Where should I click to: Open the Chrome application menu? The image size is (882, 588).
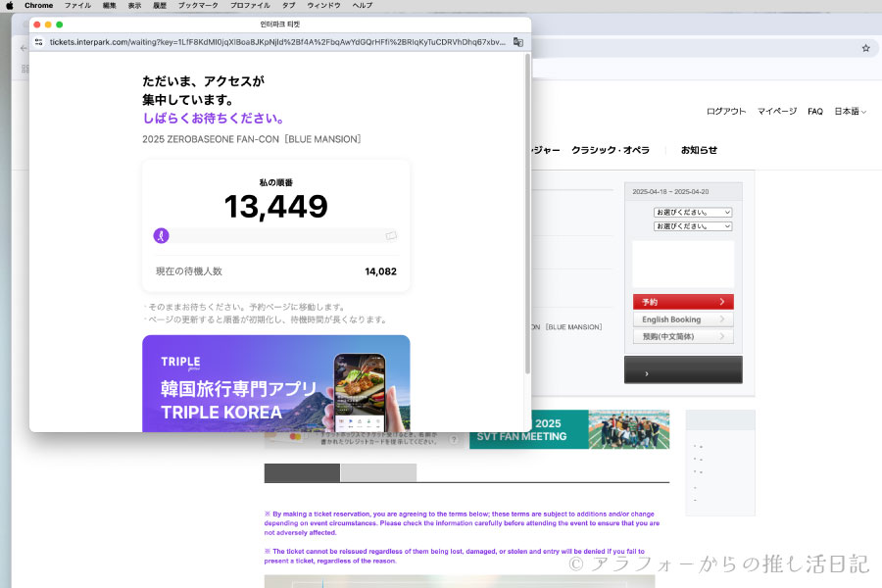[x=39, y=6]
